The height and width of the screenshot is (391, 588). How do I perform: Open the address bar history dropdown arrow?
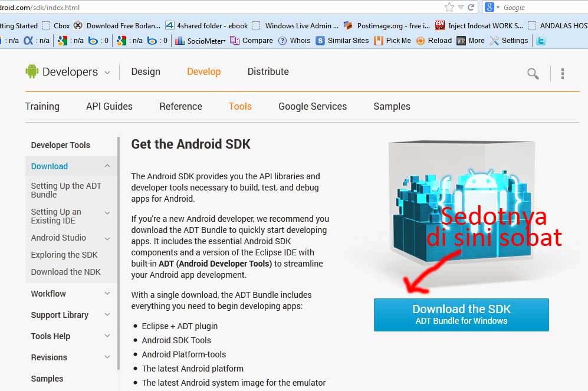coord(461,8)
